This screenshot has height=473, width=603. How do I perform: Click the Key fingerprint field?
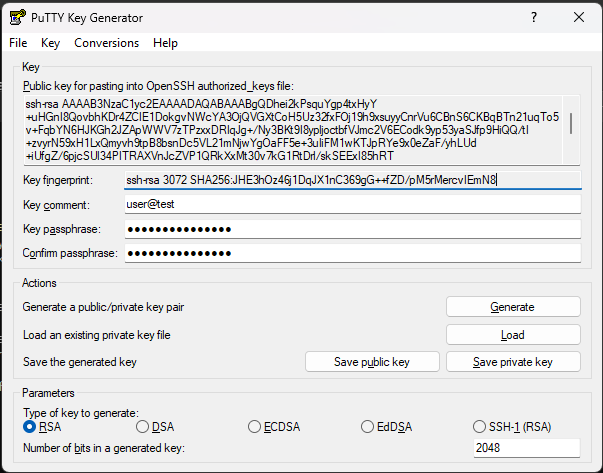coord(353,180)
